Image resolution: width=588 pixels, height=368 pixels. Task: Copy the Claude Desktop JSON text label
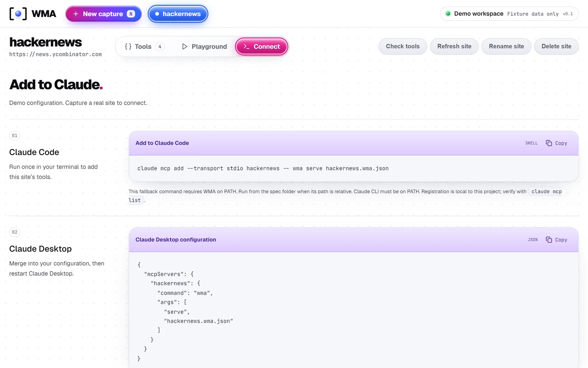561,240
